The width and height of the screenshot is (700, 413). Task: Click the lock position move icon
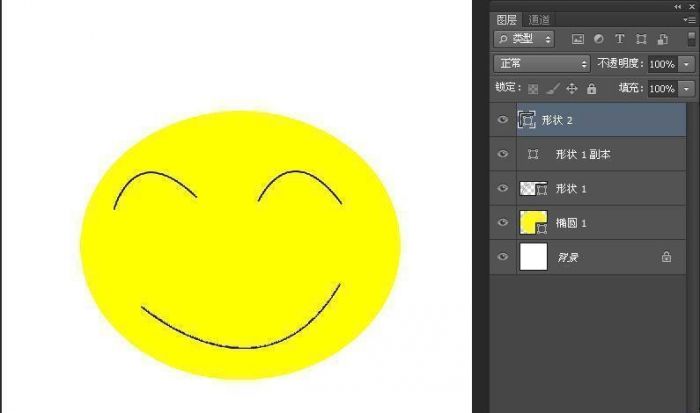[572, 89]
